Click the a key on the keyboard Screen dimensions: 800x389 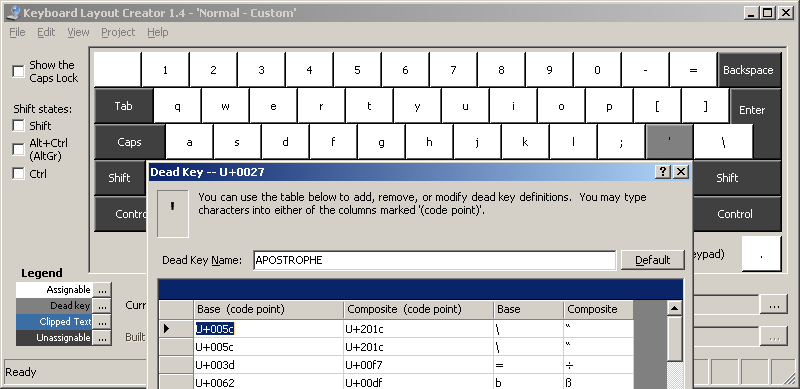coord(189,141)
